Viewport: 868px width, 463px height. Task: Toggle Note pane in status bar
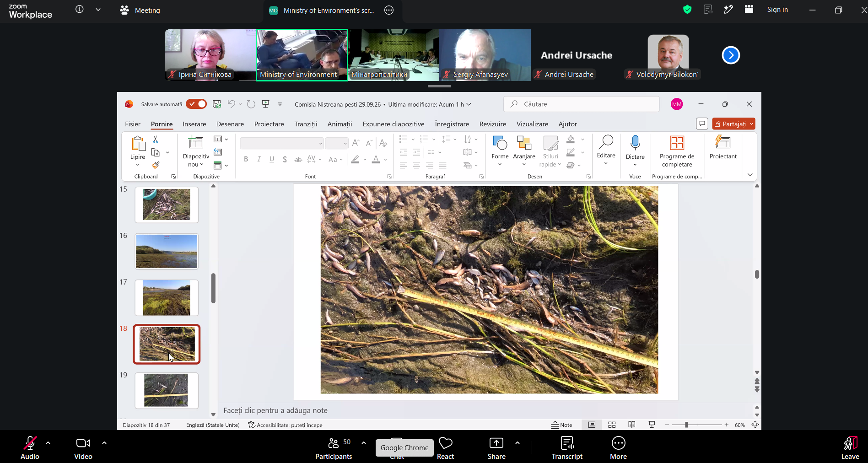point(562,425)
